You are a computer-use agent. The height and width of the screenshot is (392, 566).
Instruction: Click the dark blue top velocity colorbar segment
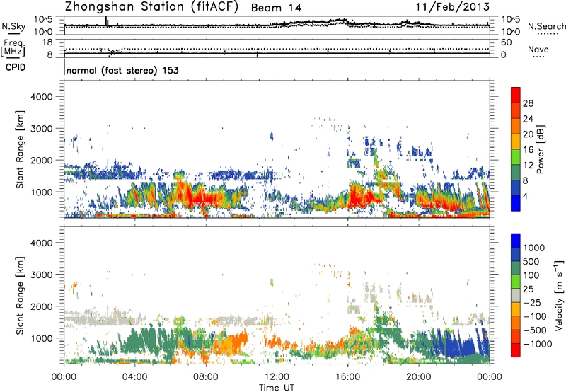pyautogui.click(x=516, y=241)
